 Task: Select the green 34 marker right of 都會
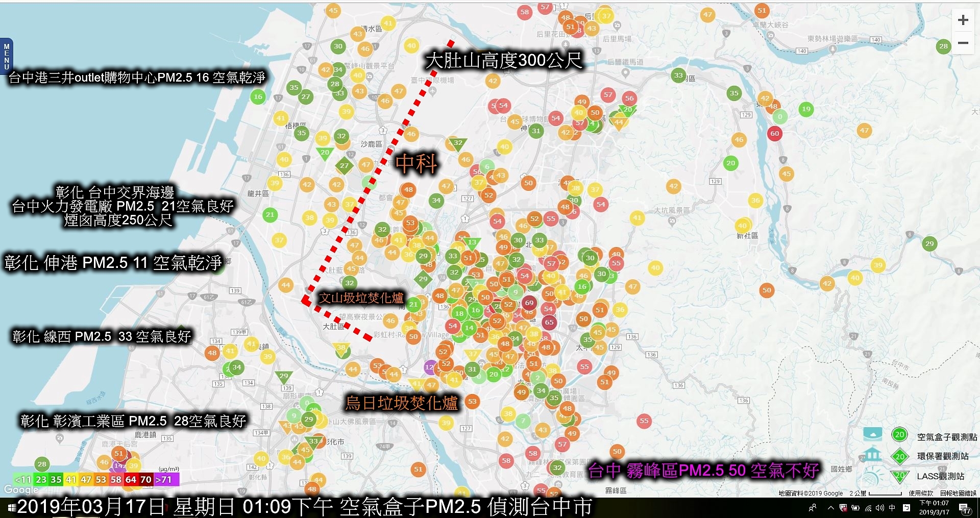(x=436, y=200)
